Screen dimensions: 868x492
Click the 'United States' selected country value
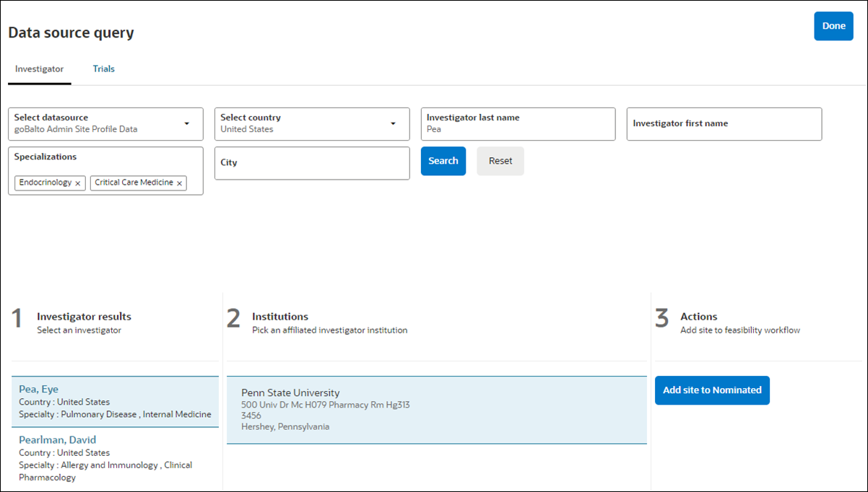coord(247,130)
